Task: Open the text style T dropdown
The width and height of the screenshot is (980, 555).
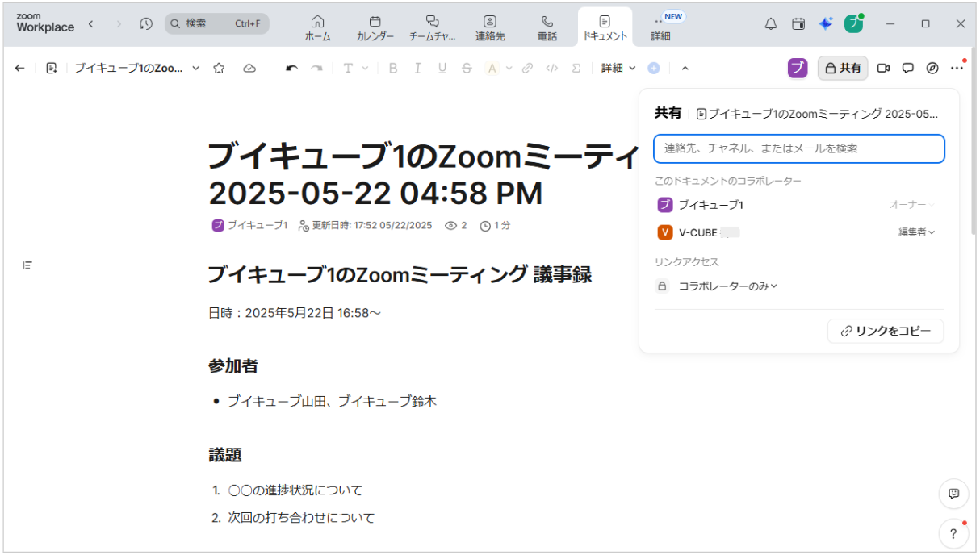Action: coord(355,69)
